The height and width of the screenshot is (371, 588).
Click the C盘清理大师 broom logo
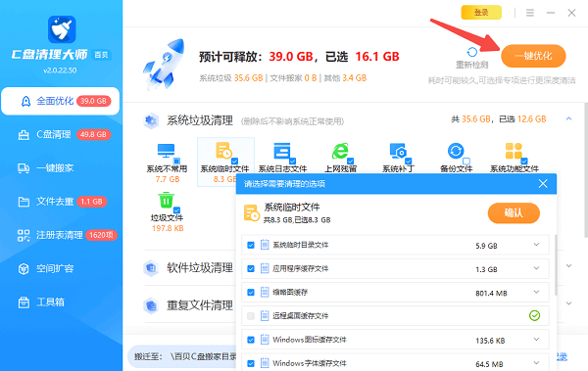[x=62, y=29]
